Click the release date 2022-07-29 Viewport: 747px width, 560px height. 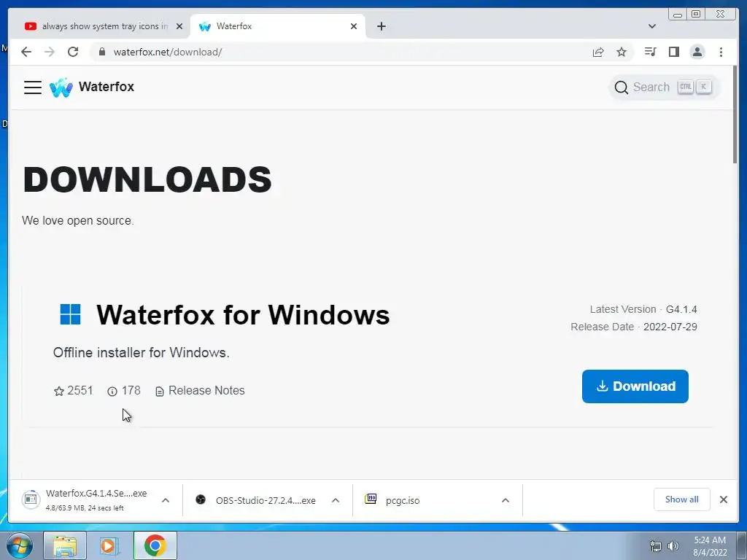[x=670, y=327]
